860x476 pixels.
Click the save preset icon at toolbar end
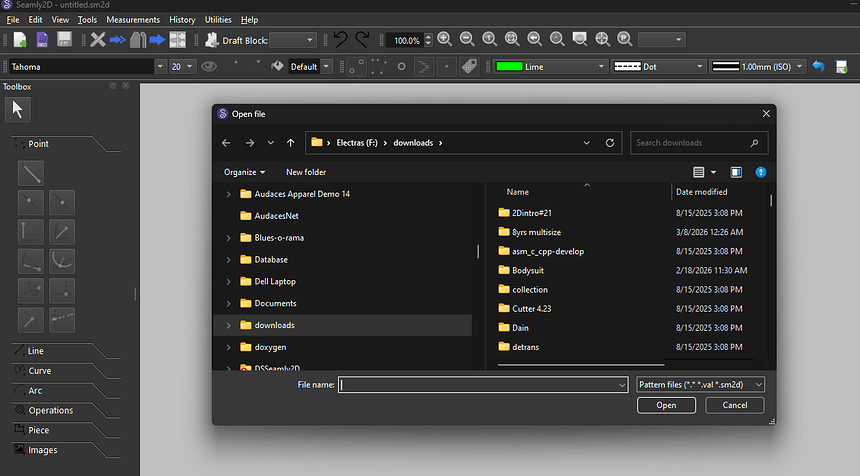[841, 67]
